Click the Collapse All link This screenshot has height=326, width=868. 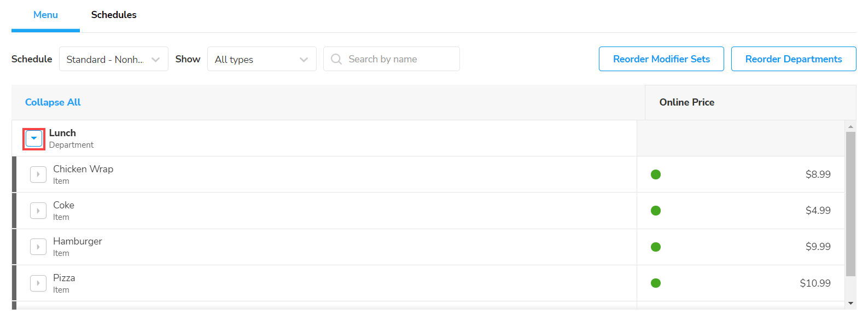(53, 102)
